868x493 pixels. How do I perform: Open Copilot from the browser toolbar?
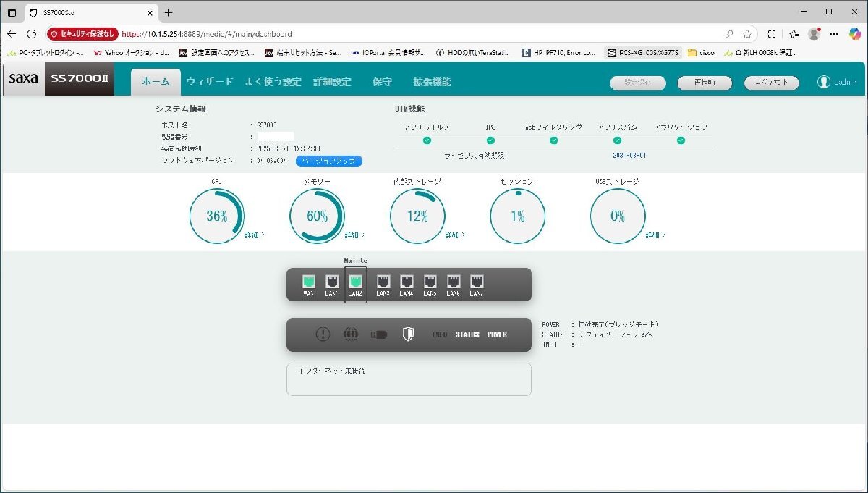(x=855, y=33)
